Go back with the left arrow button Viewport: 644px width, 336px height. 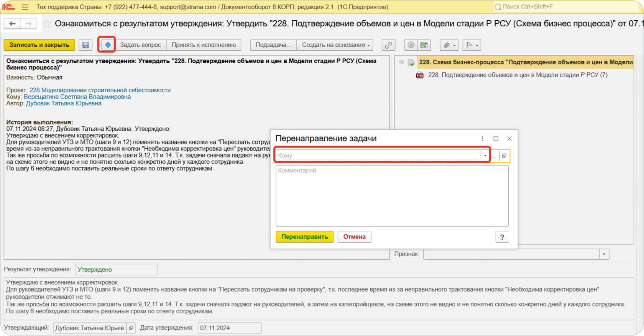coord(12,24)
